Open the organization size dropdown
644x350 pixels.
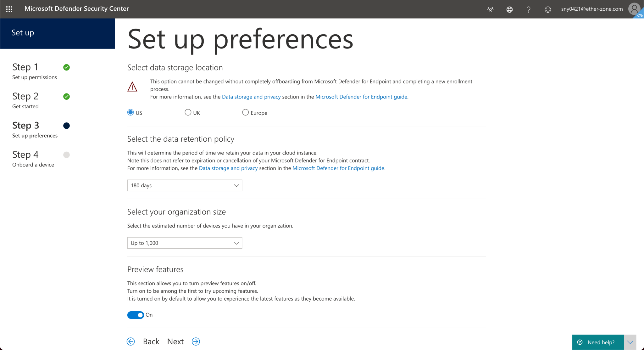[184, 243]
